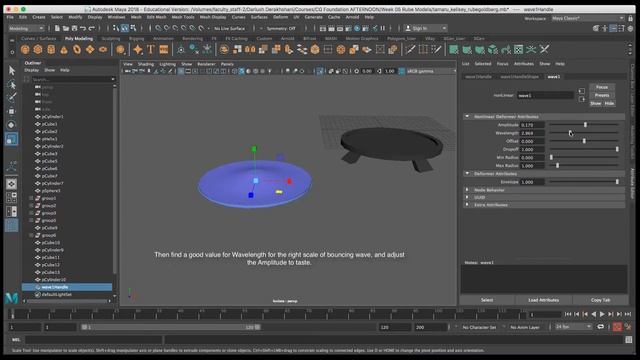The image size is (640, 360).
Task: Create a polygon disc from the shelf
Action: coord(103,50)
